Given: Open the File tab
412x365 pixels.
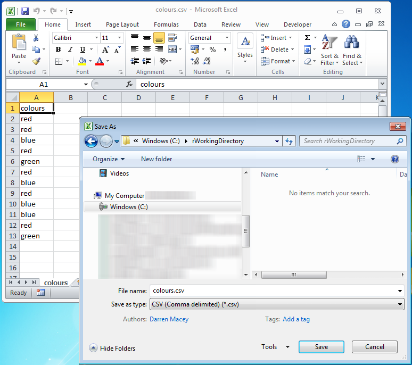Looking at the screenshot, I should (x=21, y=25).
